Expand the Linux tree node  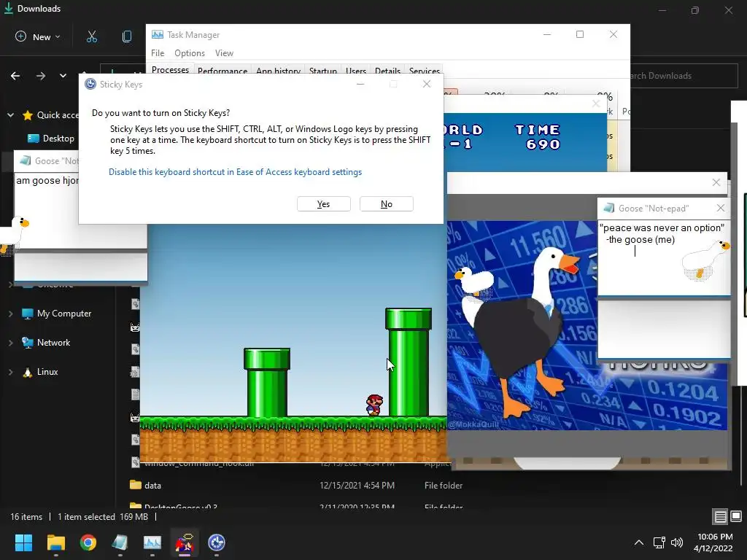click(x=10, y=372)
